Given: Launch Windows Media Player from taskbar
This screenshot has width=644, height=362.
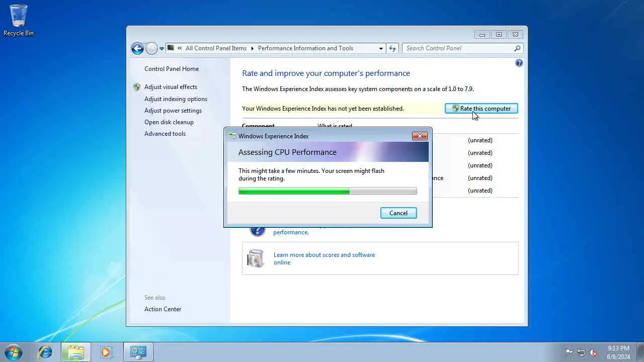Looking at the screenshot, I should coord(106,352).
